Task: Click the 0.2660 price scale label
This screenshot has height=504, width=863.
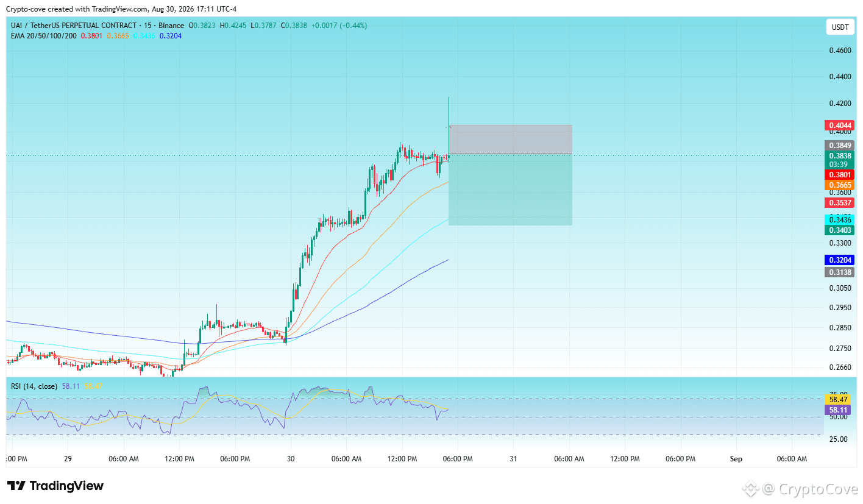Action: pyautogui.click(x=840, y=367)
